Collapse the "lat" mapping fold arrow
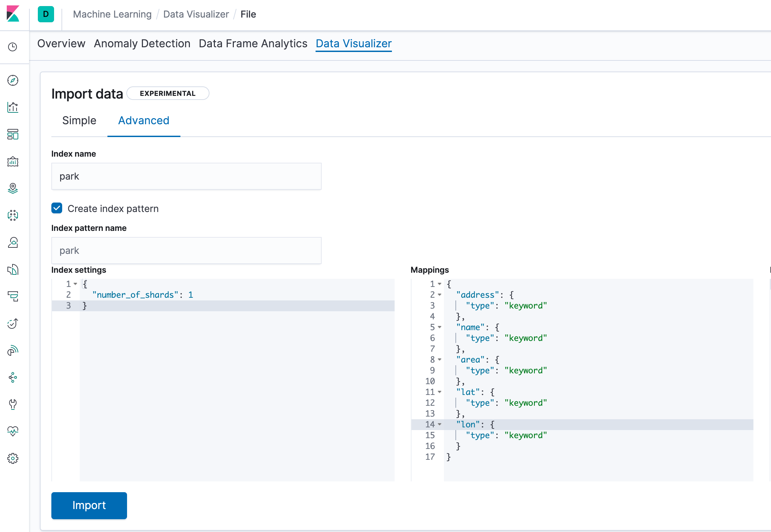Viewport: 771px width, 532px height. tap(440, 392)
